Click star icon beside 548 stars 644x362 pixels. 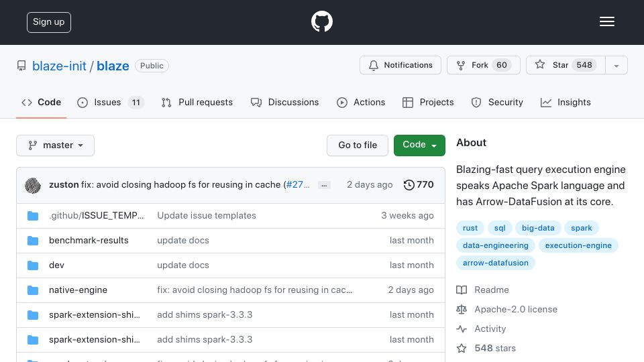(462, 349)
